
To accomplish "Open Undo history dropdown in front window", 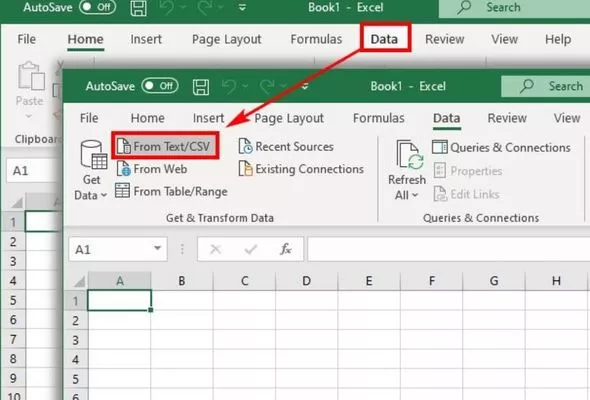I will pyautogui.click(x=245, y=86).
